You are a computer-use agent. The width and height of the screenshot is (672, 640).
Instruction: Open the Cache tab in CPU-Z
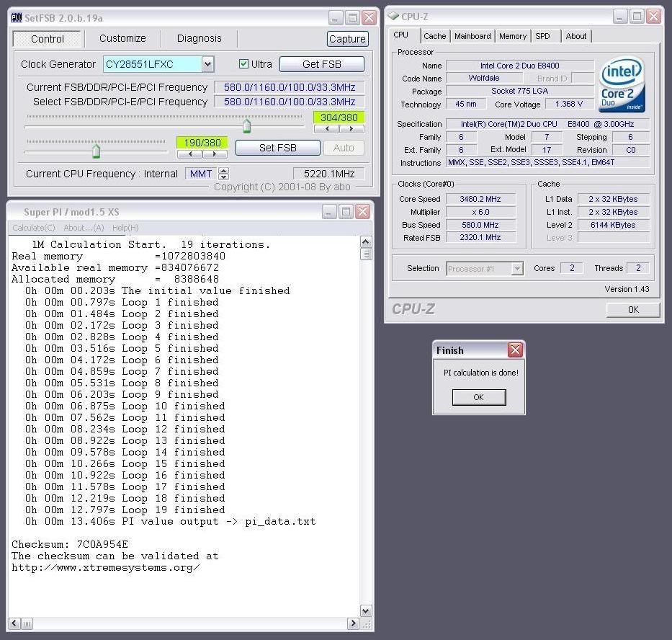[434, 36]
